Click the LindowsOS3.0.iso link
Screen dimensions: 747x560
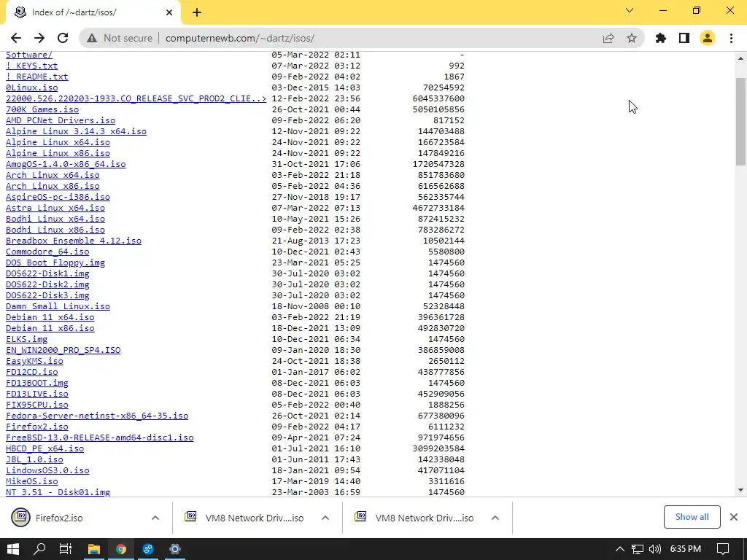coord(47,471)
